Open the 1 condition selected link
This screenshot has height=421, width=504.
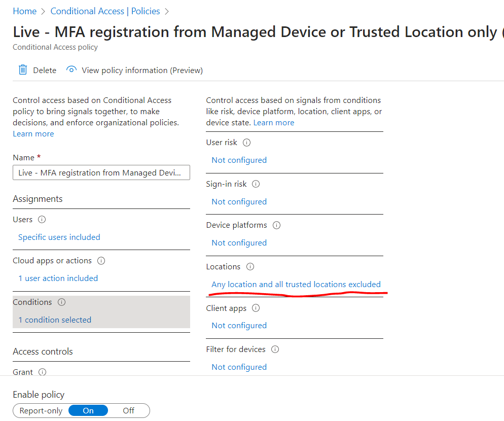[54, 320]
